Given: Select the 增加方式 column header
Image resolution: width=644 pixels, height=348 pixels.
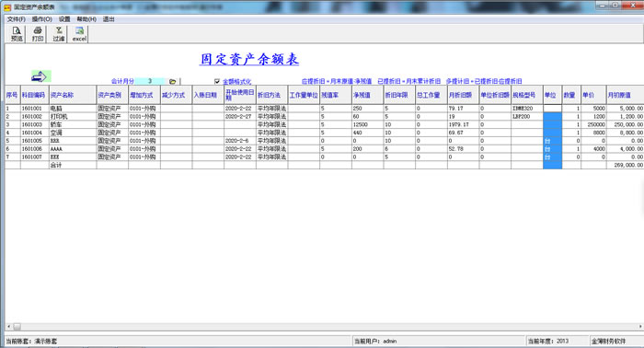Looking at the screenshot, I should pyautogui.click(x=144, y=95).
